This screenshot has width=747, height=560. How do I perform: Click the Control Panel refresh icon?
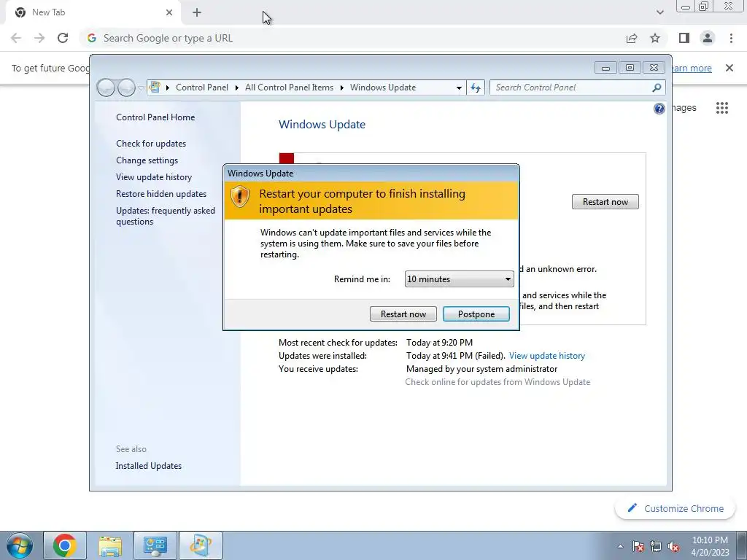476,87
